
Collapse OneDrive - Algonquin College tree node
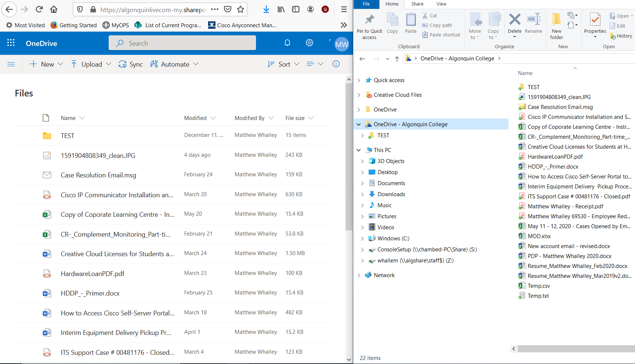tap(359, 124)
